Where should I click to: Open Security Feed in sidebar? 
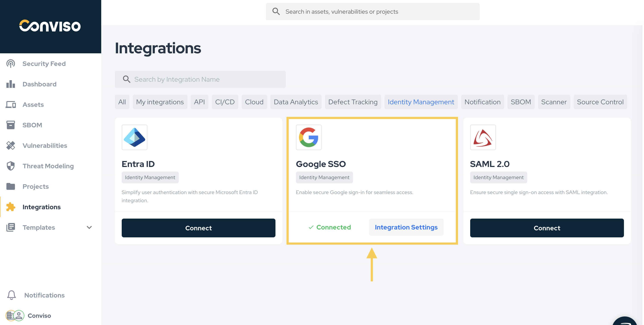[44, 64]
